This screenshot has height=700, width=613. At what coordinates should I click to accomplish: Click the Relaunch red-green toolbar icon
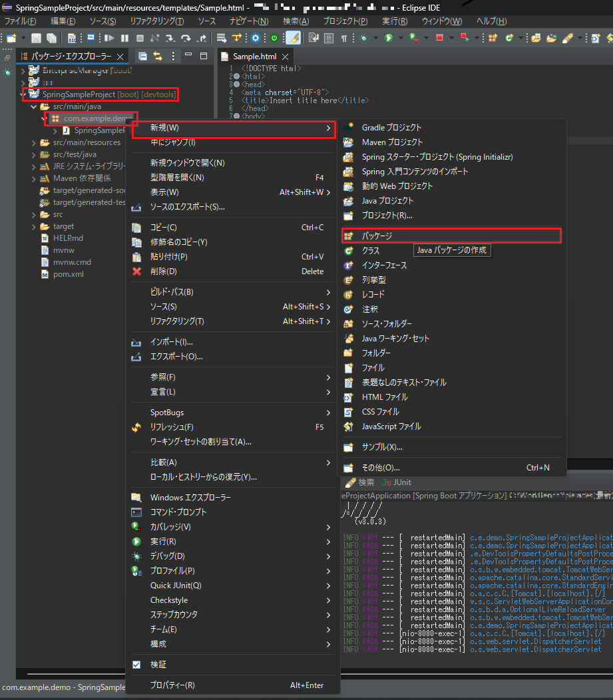pyautogui.click(x=465, y=39)
